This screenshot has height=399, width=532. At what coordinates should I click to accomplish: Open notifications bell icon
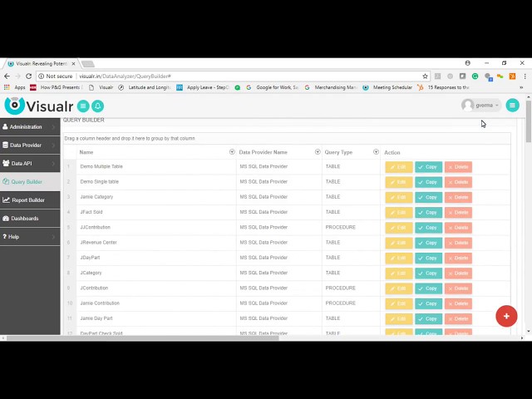pos(98,106)
